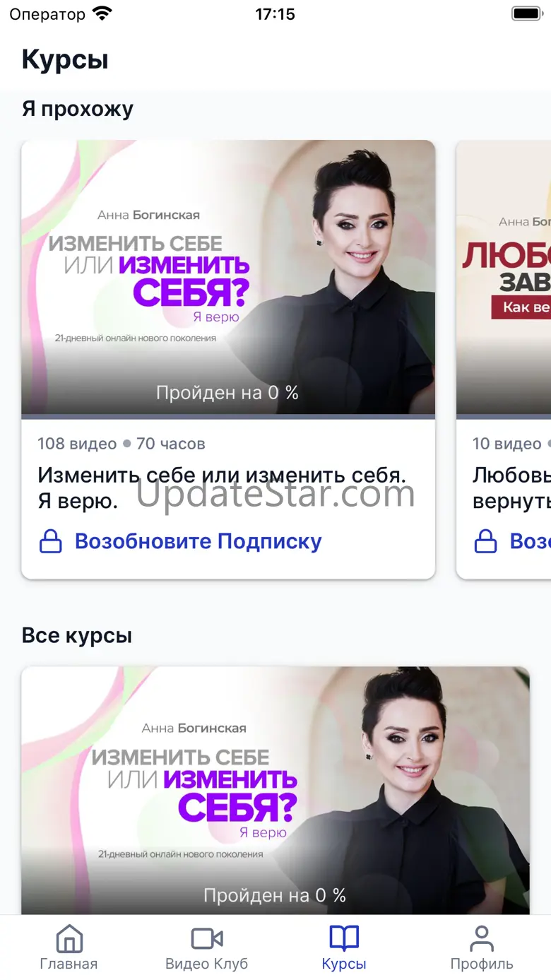Click the lock icon beside Возобновите Подписку
The width and height of the screenshot is (551, 980).
50,541
